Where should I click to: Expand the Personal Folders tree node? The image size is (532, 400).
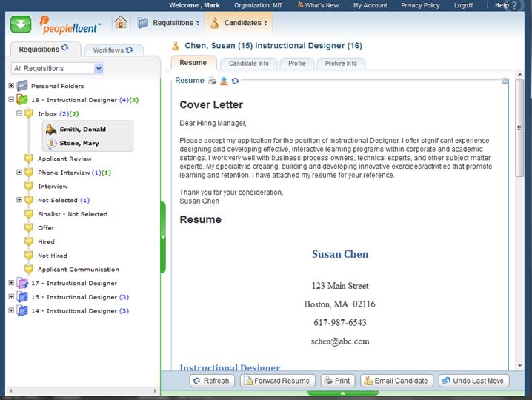tap(11, 86)
